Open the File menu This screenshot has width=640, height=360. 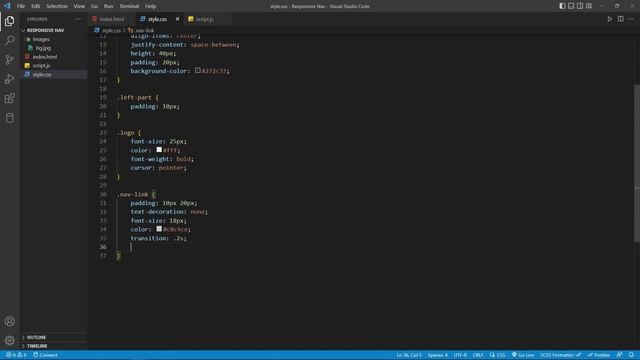click(x=21, y=6)
